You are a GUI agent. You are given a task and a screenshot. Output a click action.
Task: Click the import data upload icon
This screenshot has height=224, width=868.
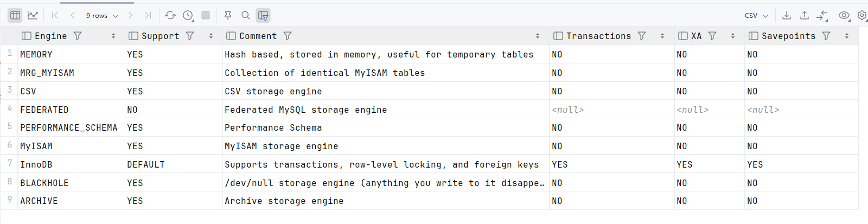[805, 15]
